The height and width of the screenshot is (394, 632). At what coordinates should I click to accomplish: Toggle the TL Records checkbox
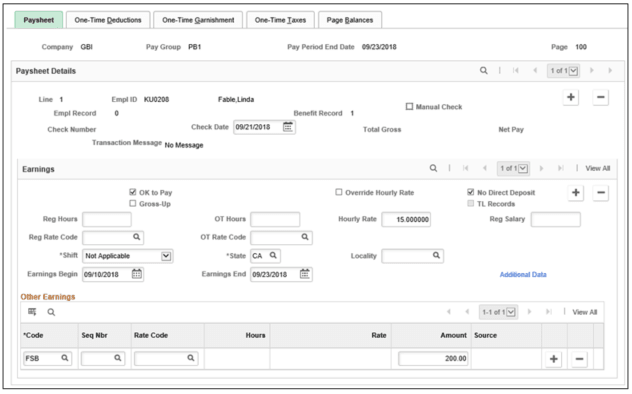(x=470, y=203)
